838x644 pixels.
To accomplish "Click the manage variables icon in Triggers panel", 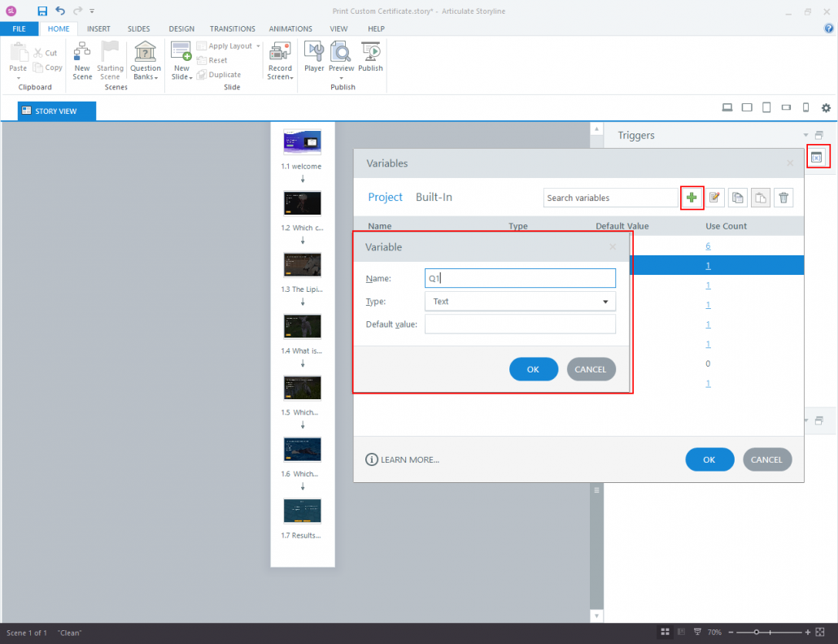I will click(818, 157).
